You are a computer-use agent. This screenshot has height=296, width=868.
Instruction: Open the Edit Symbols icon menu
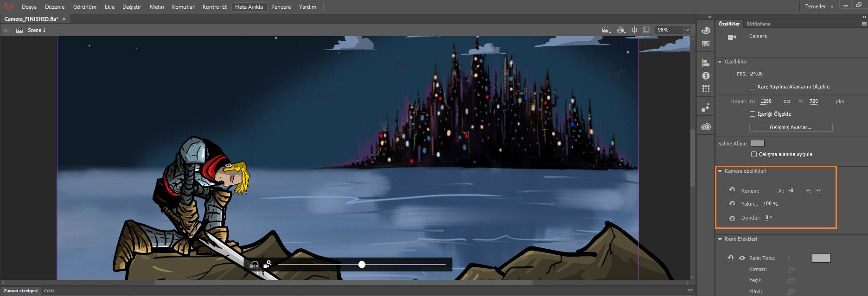[x=621, y=30]
